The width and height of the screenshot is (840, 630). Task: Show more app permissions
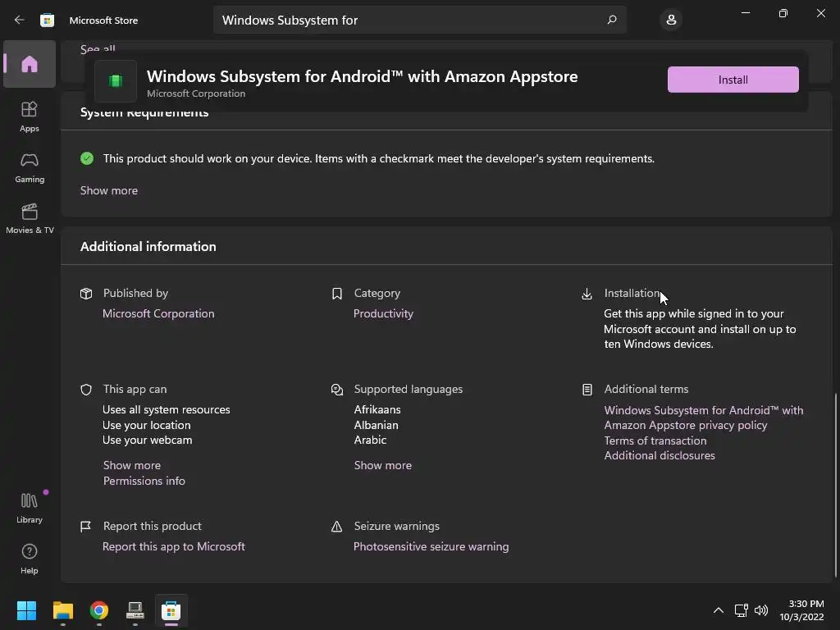click(132, 466)
